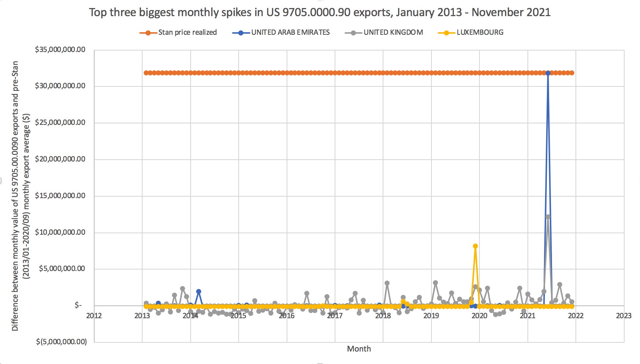Click the $(5,000,000.00) axis label
Viewport: 640px width, 364px height.
[60, 342]
